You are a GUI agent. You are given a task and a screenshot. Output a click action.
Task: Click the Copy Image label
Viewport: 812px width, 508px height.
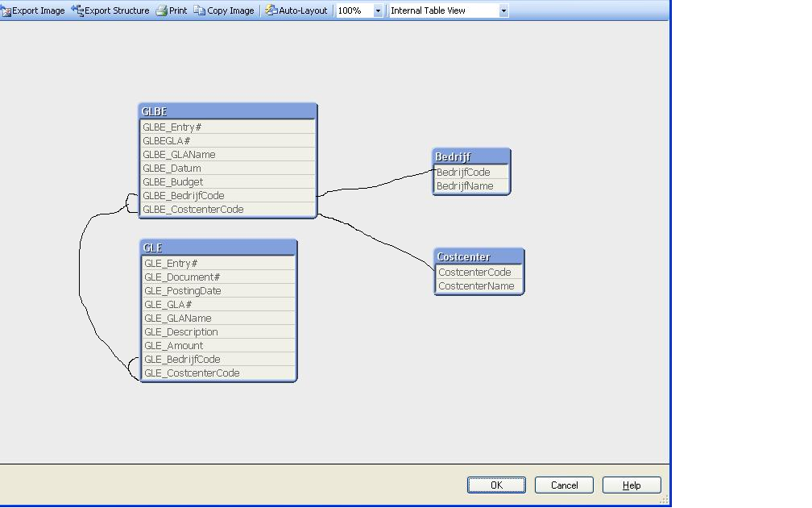tap(230, 10)
